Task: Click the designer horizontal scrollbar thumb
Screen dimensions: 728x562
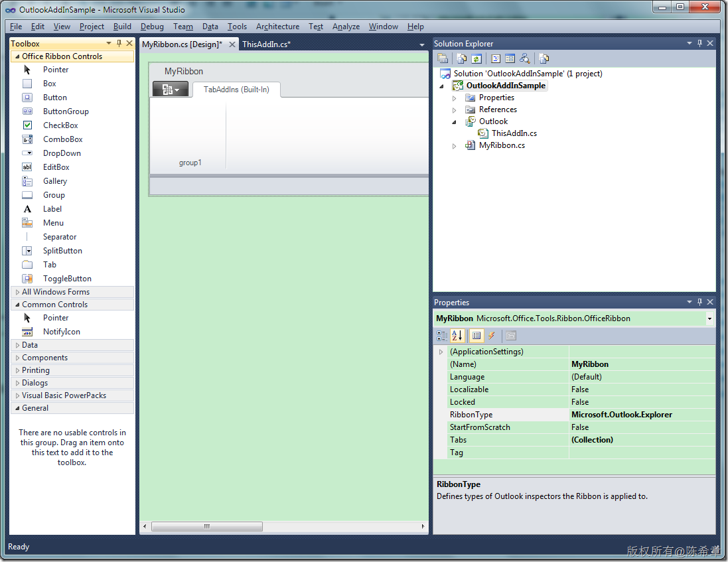Action: 206,526
